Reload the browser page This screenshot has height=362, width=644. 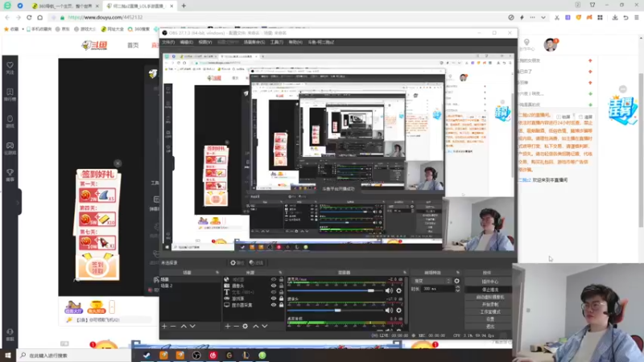pos(29,18)
